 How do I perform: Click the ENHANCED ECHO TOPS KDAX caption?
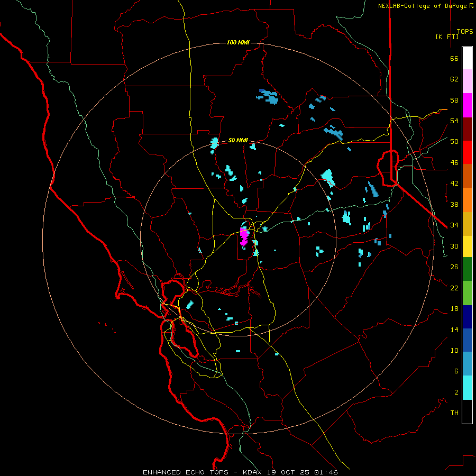[240, 472]
